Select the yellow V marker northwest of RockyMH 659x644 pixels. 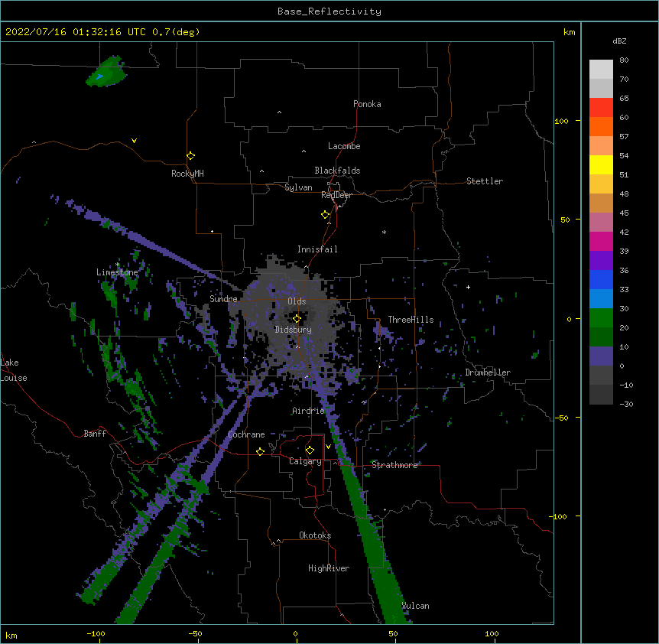coord(134,141)
